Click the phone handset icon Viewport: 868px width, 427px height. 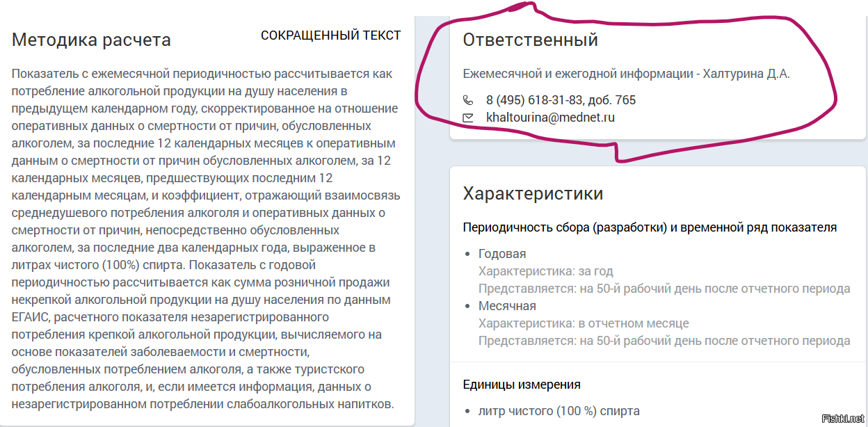pos(468,100)
